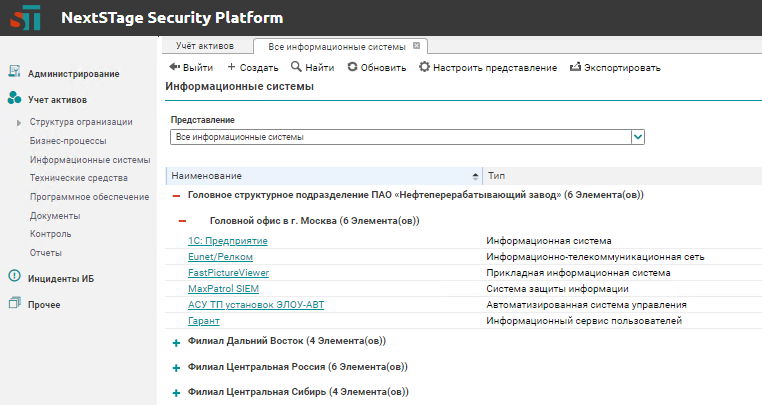Open the 1С: Предприятие link
762x405 pixels.
pos(227,240)
